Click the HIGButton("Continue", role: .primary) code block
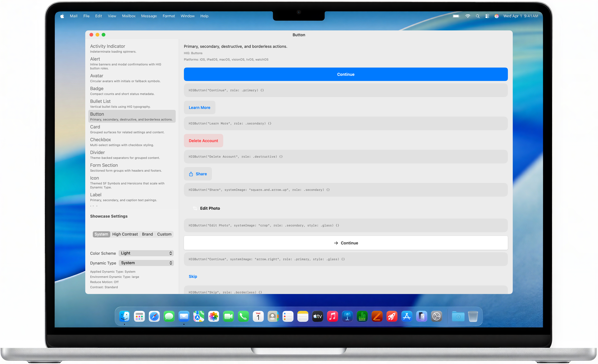598x364 pixels. 346,90
